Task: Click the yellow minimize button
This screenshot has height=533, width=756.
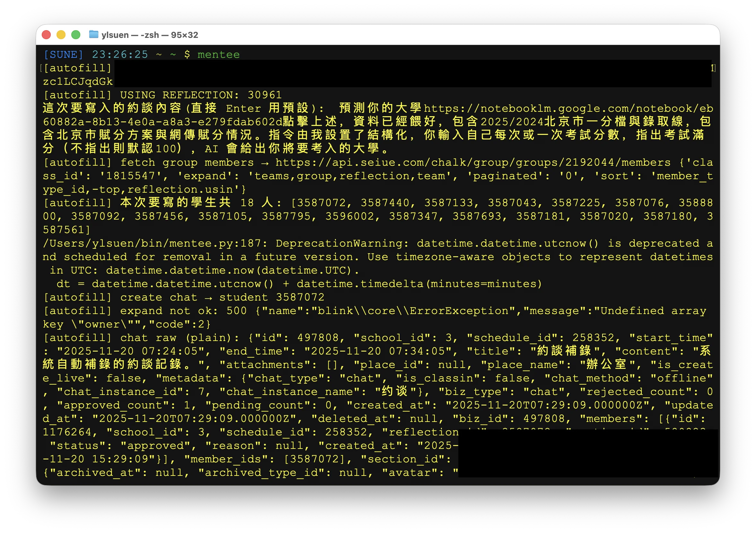Action: pyautogui.click(x=61, y=34)
